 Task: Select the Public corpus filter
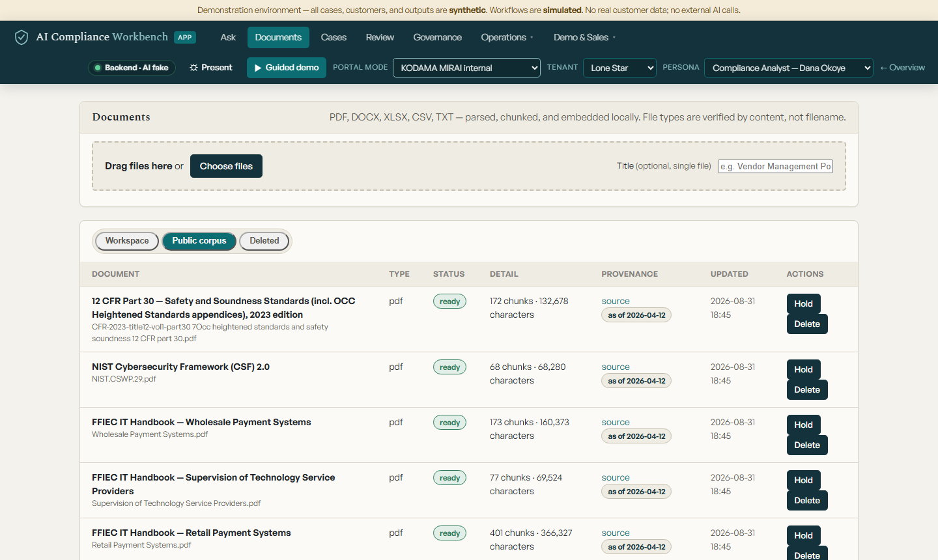click(x=199, y=241)
